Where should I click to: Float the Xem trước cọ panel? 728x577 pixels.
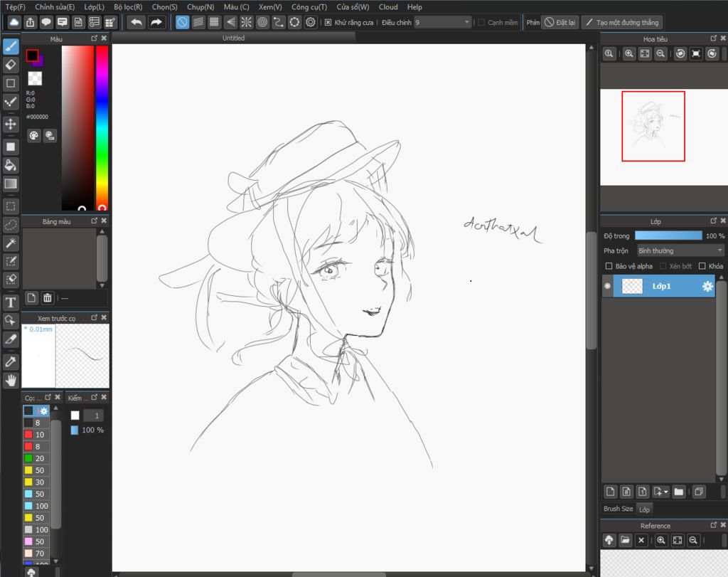tap(95, 318)
